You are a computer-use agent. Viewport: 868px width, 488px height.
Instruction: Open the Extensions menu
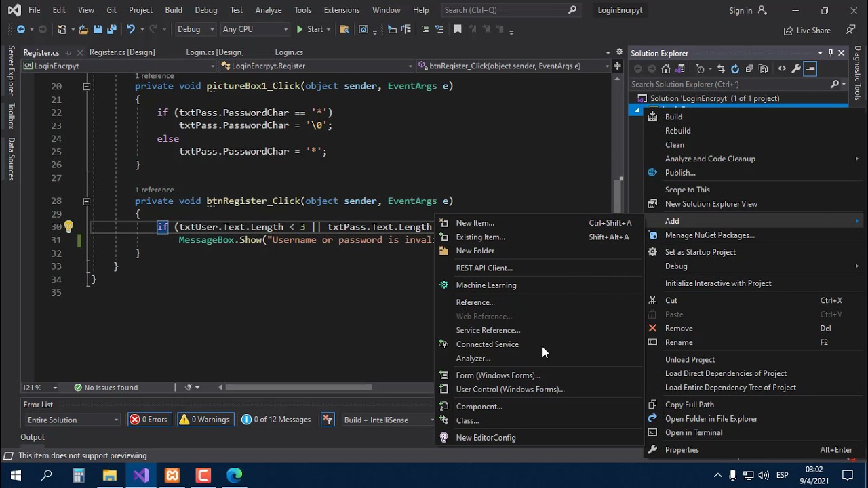[342, 10]
